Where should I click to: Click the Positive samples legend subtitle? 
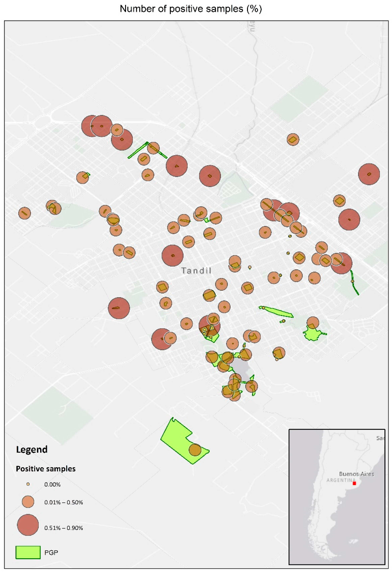[x=46, y=469]
